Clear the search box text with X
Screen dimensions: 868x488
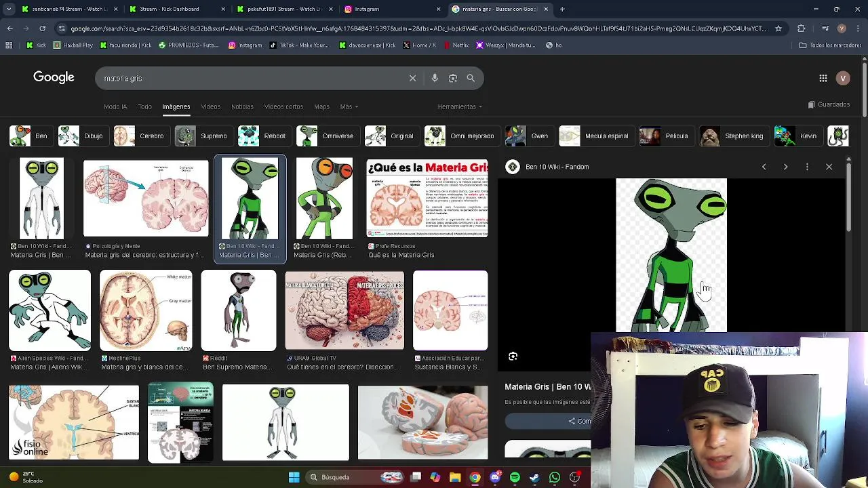412,78
